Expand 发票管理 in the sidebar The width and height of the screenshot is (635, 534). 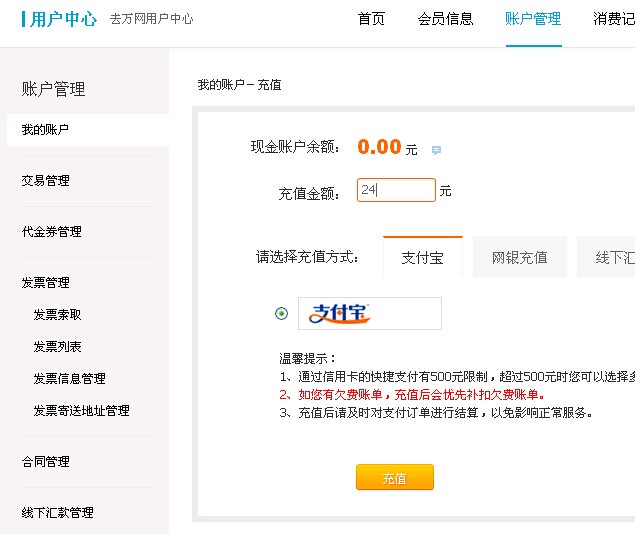tap(45, 283)
